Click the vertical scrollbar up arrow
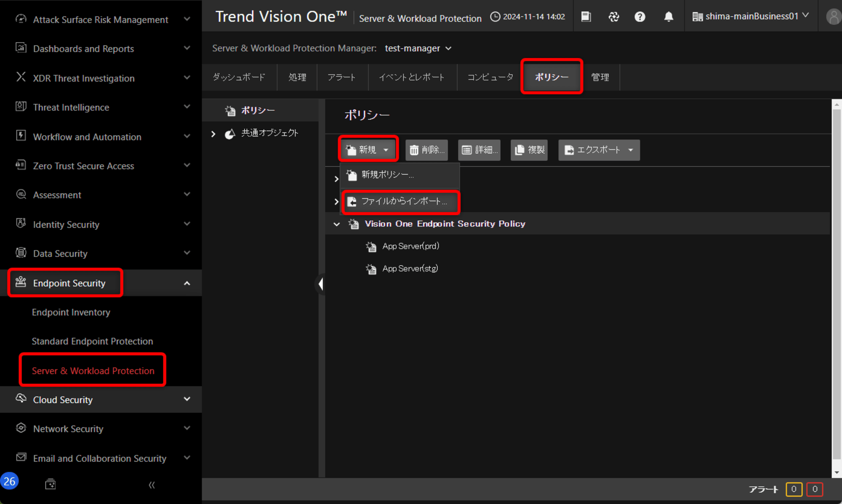Image resolution: width=842 pixels, height=504 pixels. (837, 104)
